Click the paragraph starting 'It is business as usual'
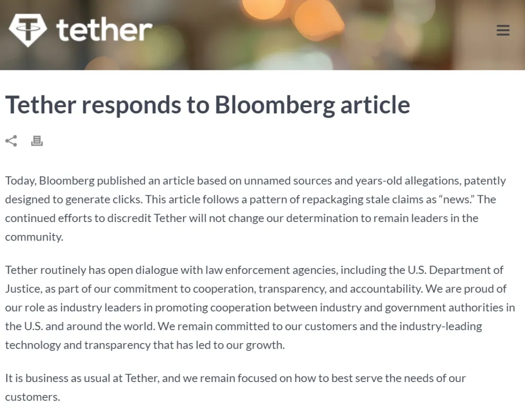 click(235, 388)
